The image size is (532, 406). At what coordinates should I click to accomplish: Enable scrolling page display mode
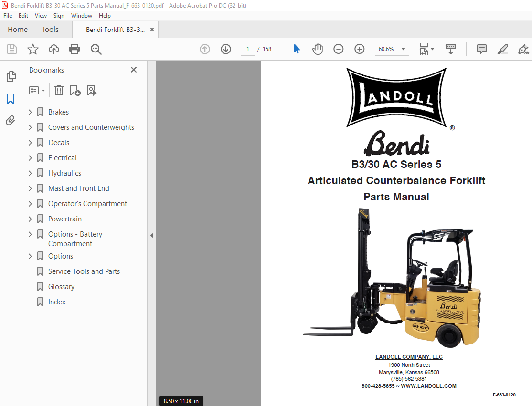pos(450,49)
